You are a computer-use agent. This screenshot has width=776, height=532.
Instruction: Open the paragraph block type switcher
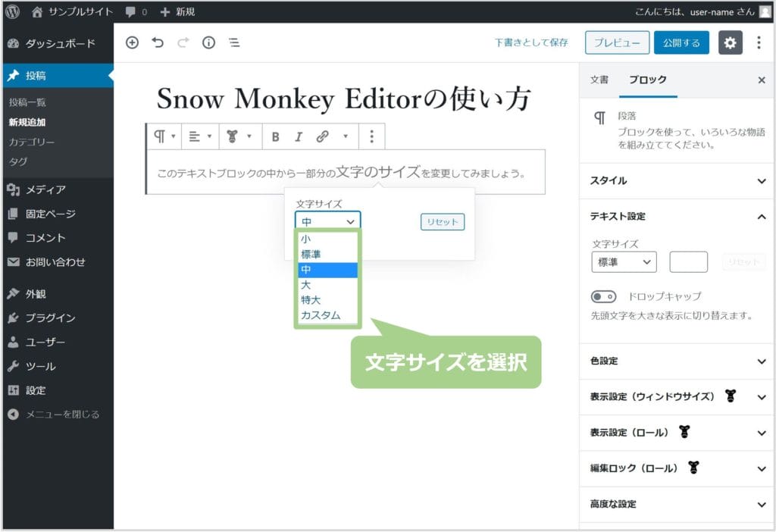tap(164, 136)
